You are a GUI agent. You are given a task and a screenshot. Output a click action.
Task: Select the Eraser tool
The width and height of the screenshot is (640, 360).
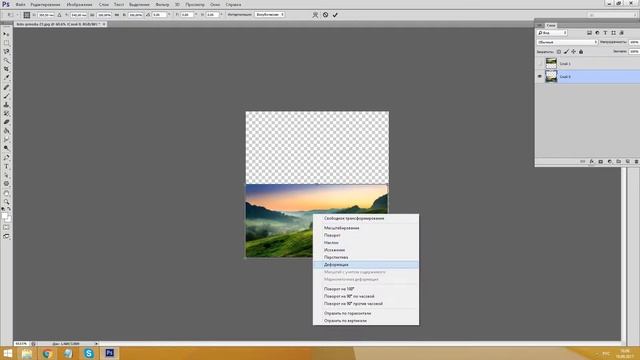6,122
